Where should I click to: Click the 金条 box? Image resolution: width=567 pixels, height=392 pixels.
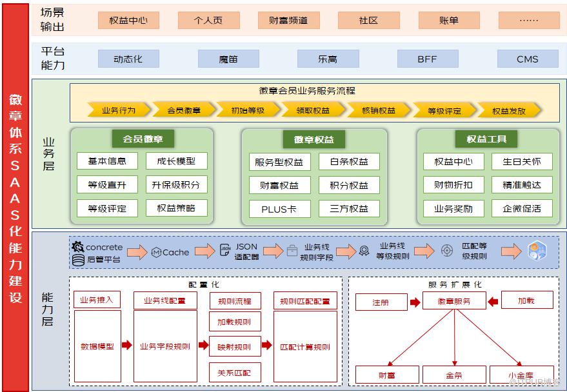coord(454,375)
